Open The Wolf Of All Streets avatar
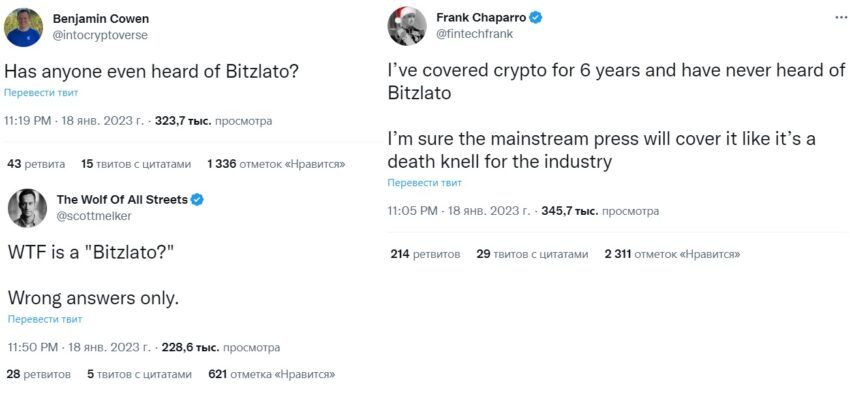 (x=27, y=208)
